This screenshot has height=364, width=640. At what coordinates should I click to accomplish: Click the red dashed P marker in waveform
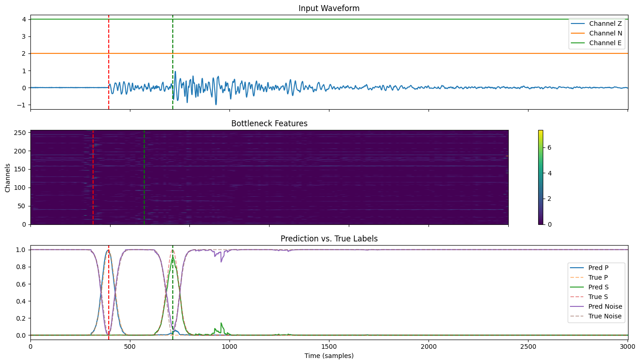point(109,62)
